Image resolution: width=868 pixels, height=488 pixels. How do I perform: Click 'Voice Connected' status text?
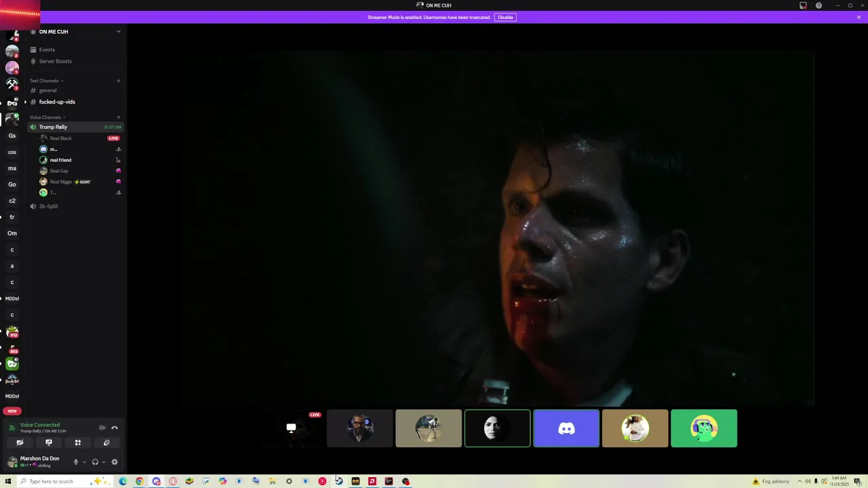(x=40, y=425)
